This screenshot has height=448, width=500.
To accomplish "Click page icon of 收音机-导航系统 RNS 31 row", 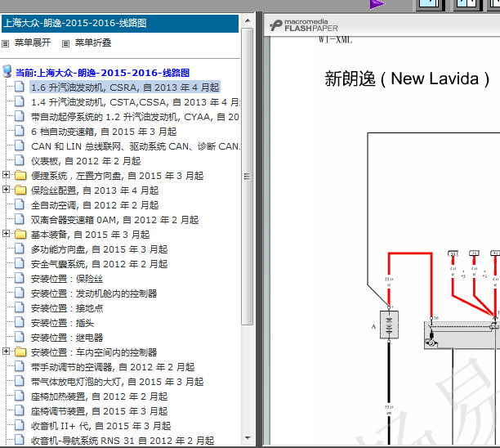I will pyautogui.click(x=20, y=439).
